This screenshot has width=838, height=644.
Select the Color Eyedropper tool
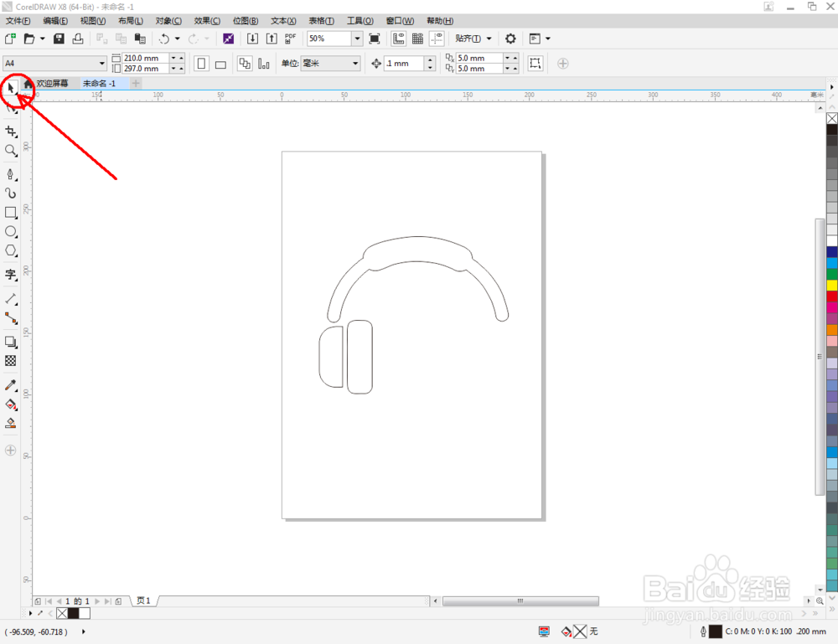[x=11, y=385]
